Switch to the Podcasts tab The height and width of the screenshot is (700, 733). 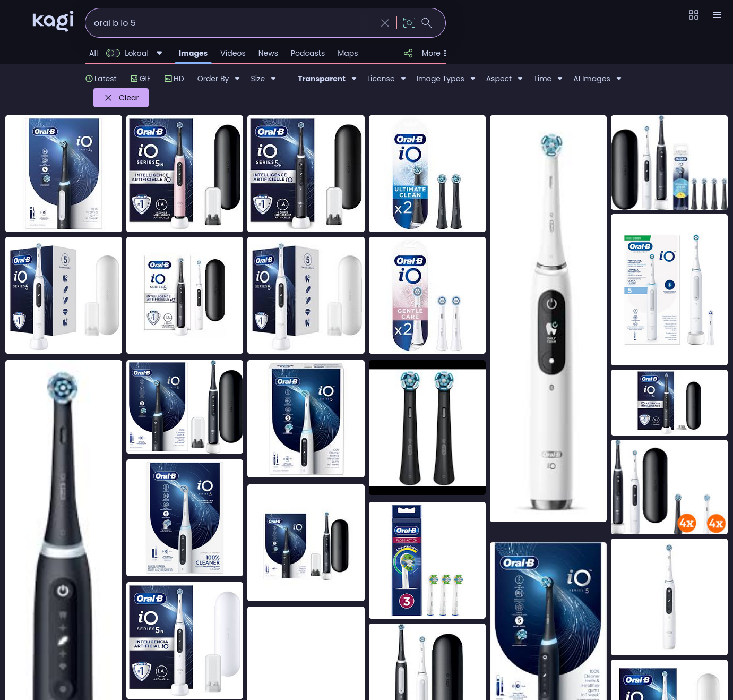tap(308, 53)
